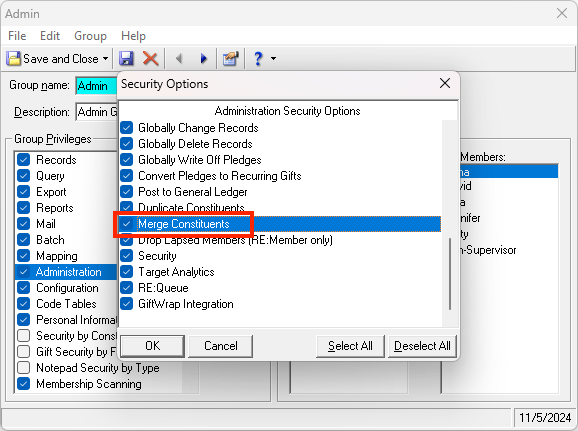Image resolution: width=578 pixels, height=431 pixels.
Task: Go to previous record arrow
Action: point(179,58)
